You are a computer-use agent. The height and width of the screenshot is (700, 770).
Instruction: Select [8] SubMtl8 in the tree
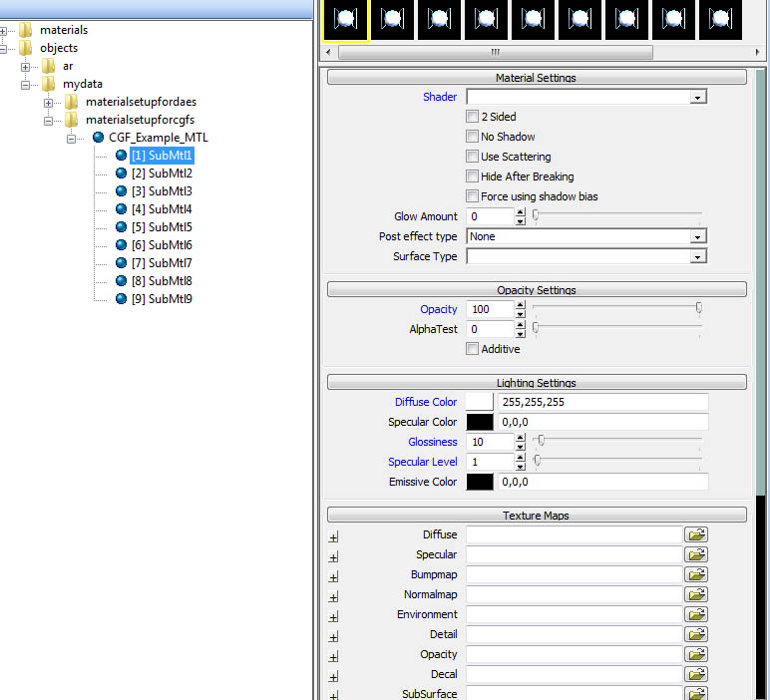click(162, 281)
